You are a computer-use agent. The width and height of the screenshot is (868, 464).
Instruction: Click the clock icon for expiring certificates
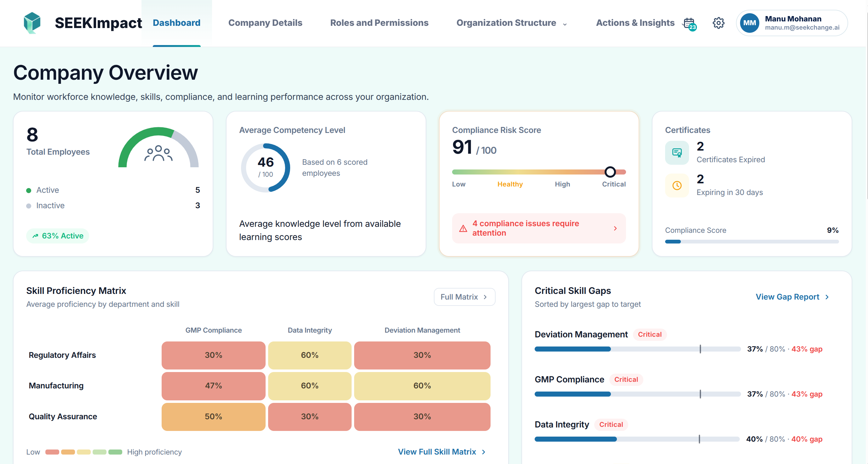(x=677, y=185)
